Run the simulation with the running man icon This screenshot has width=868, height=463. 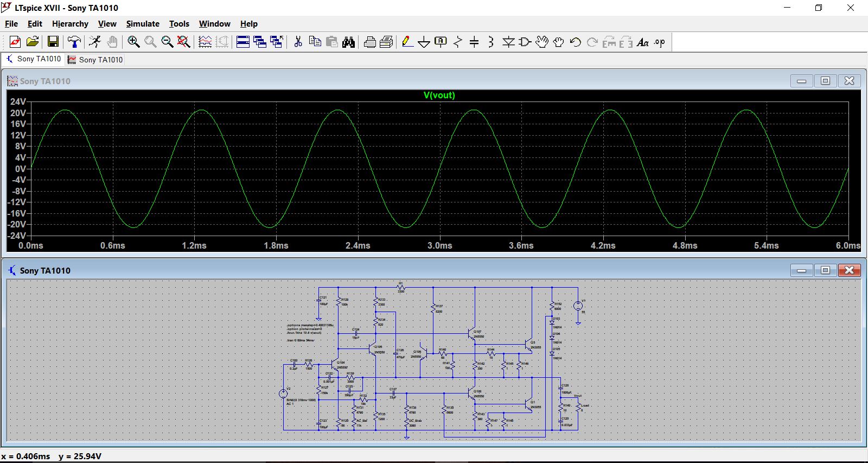point(95,42)
